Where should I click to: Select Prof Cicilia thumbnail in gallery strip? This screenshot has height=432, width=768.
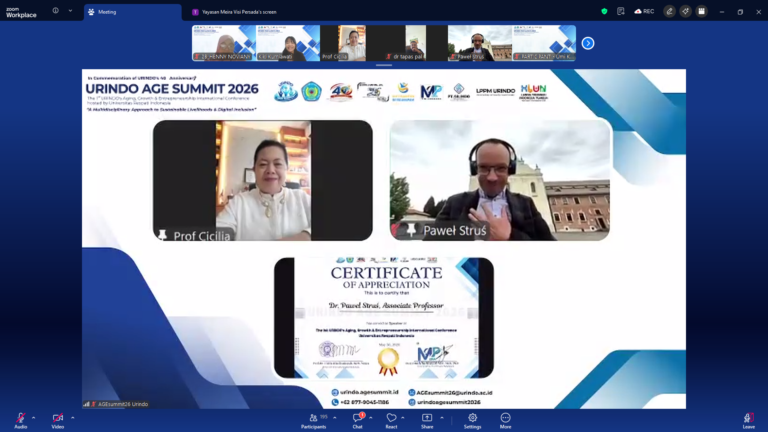click(352, 43)
